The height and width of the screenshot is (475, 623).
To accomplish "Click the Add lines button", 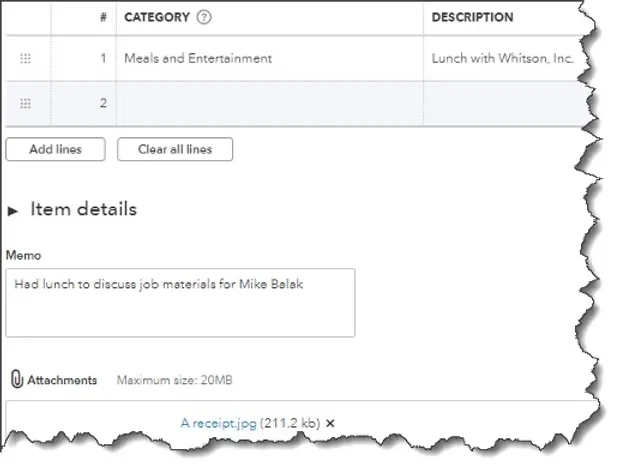I will click(x=56, y=149).
